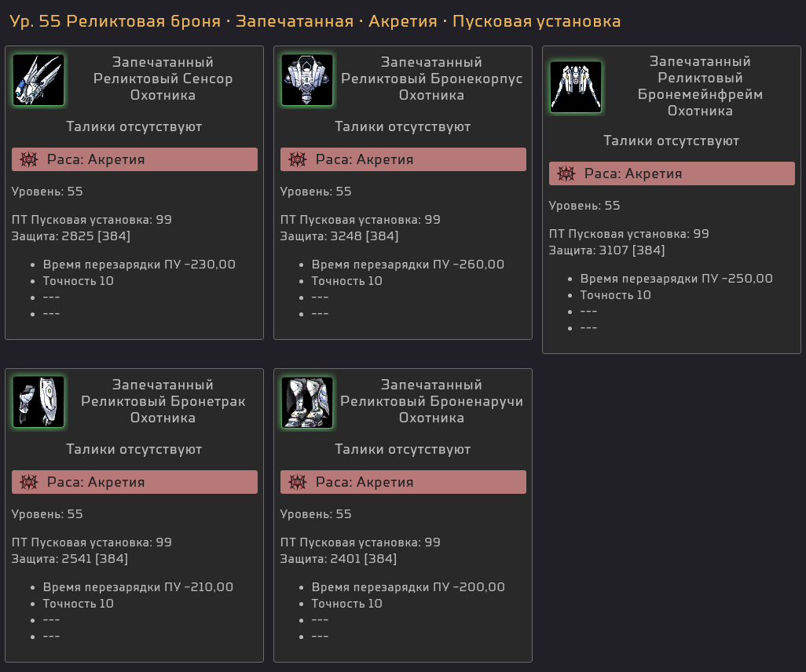Screen dimensions: 806x672
Task: Select text Защита: 2401 [384]
Action: tap(339, 559)
